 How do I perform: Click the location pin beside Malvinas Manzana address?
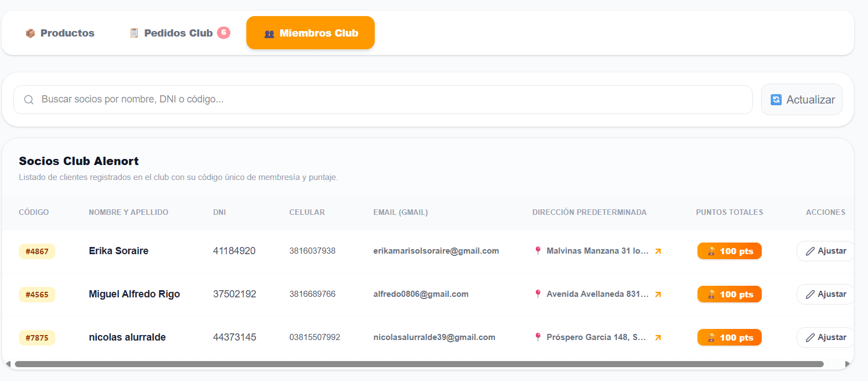[x=538, y=251]
